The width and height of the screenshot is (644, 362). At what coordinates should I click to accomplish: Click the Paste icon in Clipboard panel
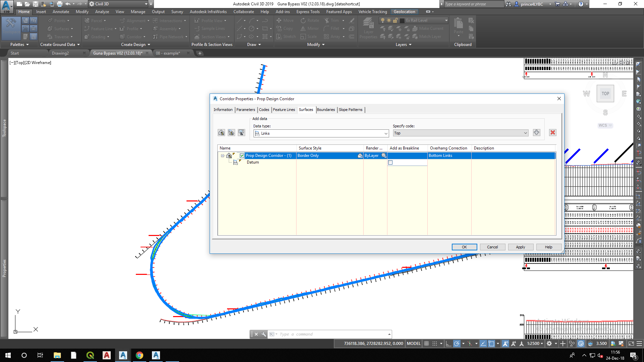coord(458,27)
